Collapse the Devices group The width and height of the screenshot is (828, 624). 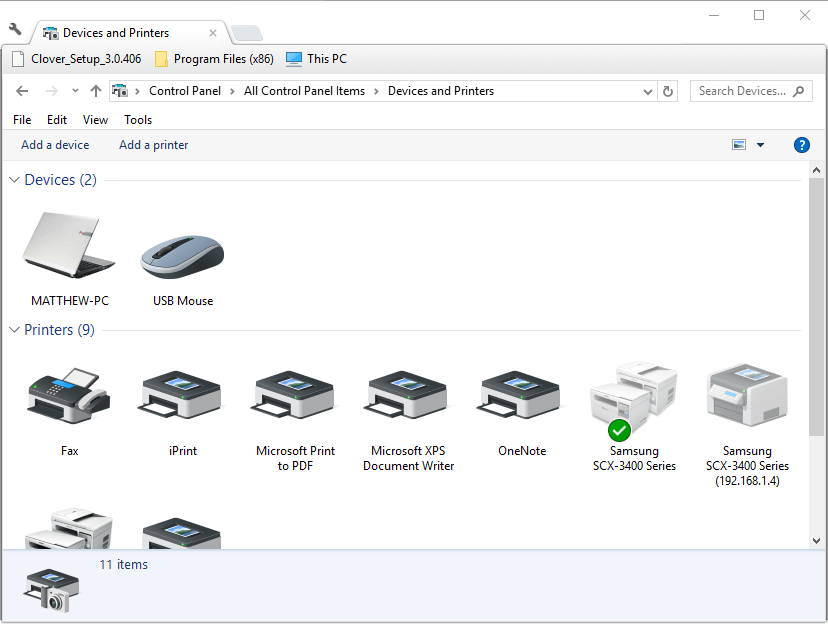15,180
